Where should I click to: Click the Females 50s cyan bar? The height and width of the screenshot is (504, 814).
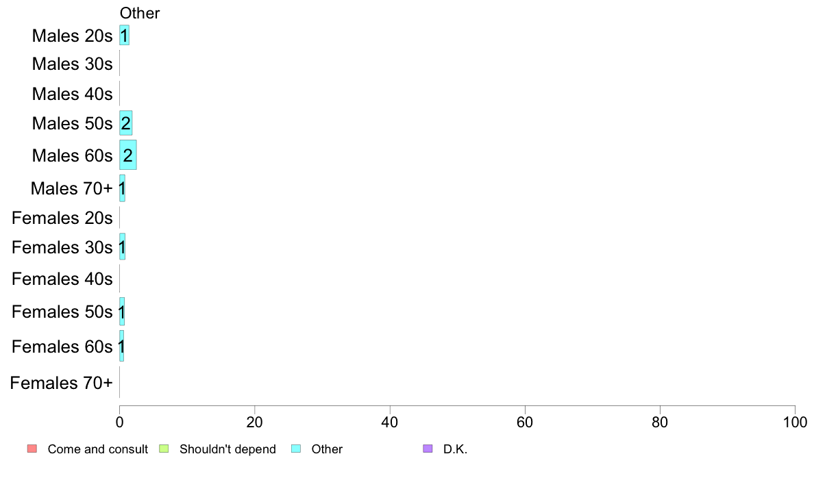[x=122, y=312]
